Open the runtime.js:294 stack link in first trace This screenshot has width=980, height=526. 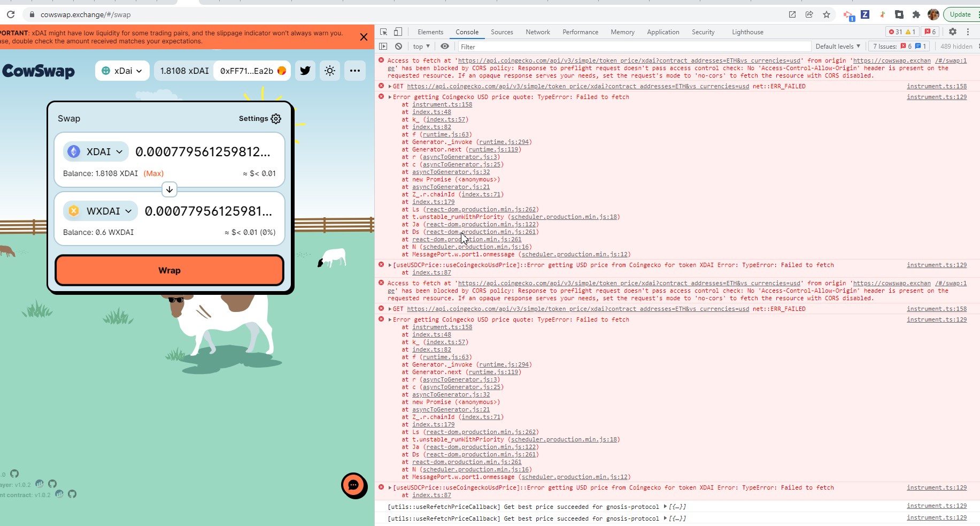coord(504,142)
